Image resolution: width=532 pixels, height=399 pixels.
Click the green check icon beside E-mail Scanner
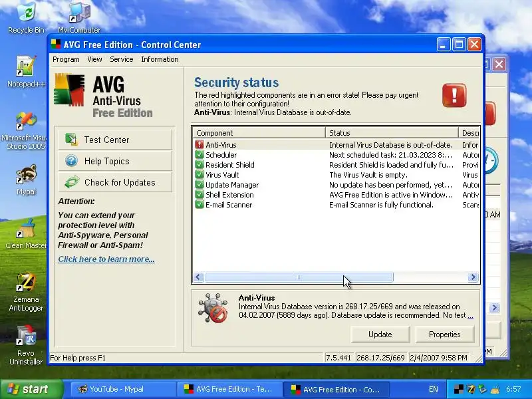[199, 205]
